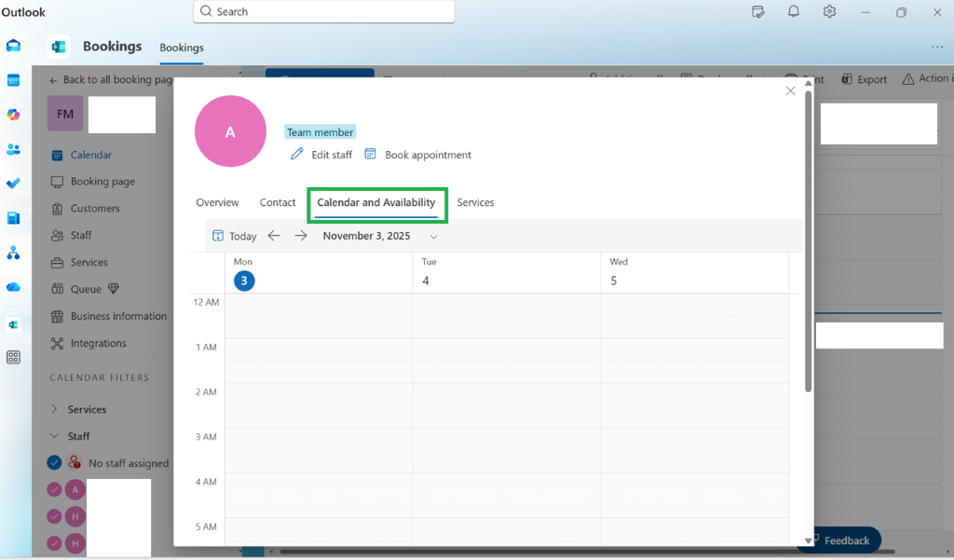Toggle the No staff assigned filter checkbox
This screenshot has height=560, width=954.
[53, 462]
